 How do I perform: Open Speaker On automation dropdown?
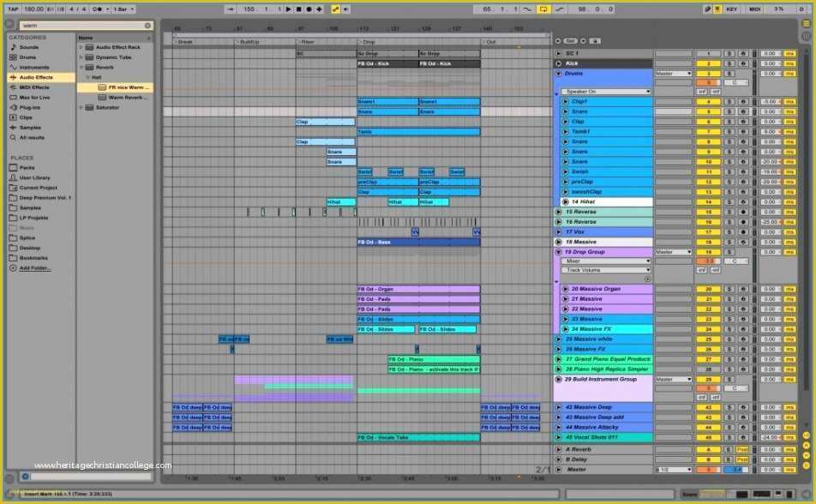(x=606, y=92)
